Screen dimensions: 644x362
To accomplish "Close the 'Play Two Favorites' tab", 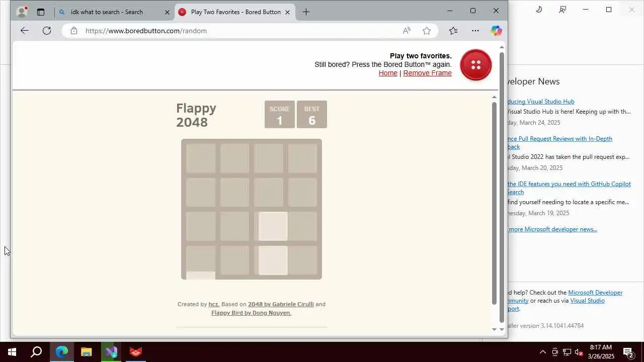I will [287, 12].
